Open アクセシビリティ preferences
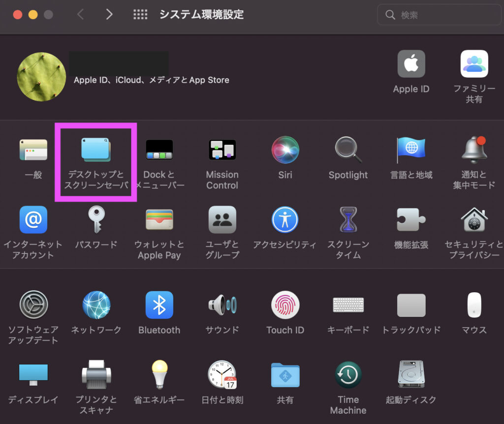504x424 pixels. (x=285, y=220)
